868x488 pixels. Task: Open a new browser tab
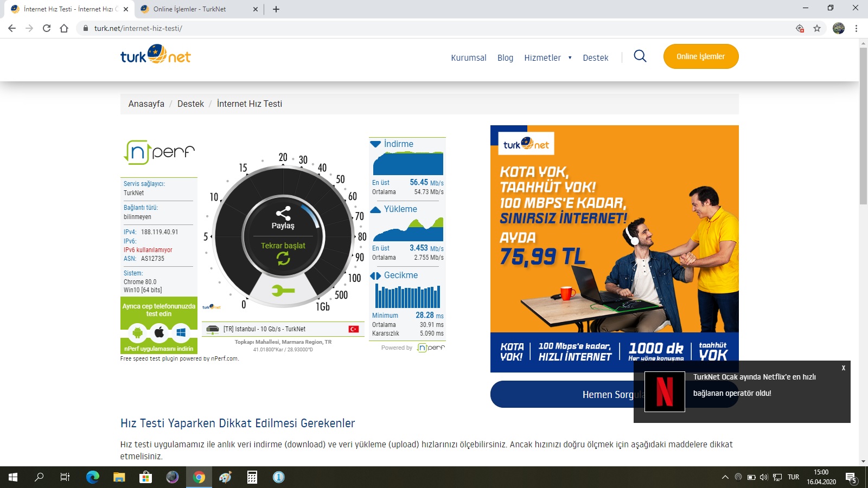276,9
